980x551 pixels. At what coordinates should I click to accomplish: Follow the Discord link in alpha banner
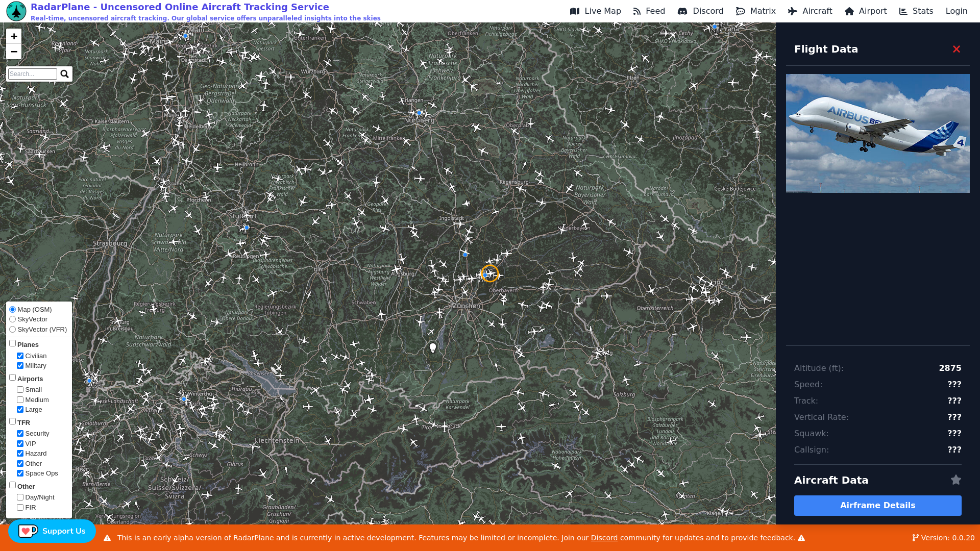click(x=604, y=538)
